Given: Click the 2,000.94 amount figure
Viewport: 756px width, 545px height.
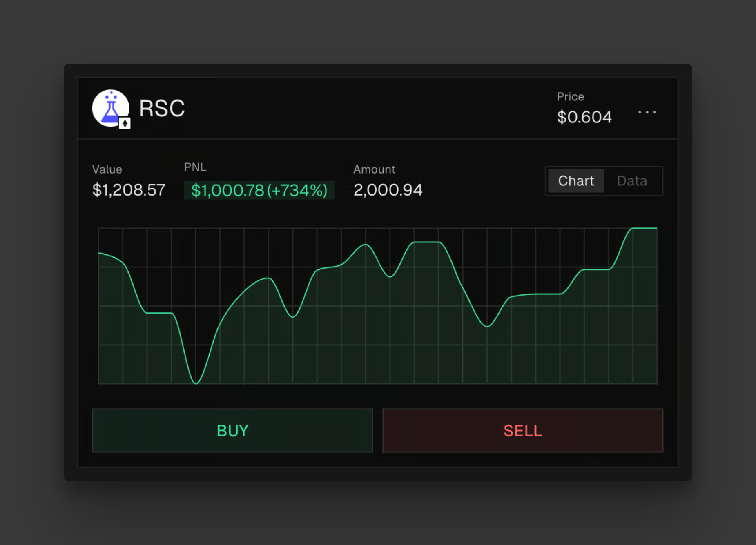Looking at the screenshot, I should tap(388, 190).
